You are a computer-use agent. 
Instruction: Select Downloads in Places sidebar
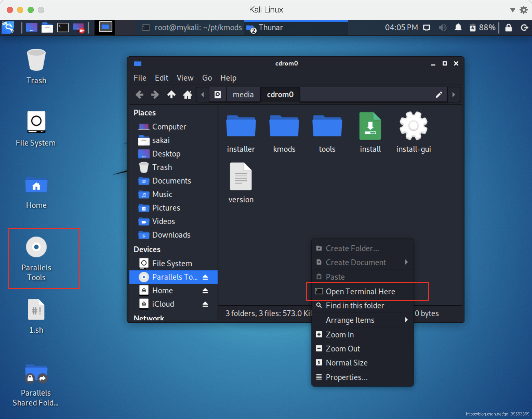pyautogui.click(x=171, y=235)
